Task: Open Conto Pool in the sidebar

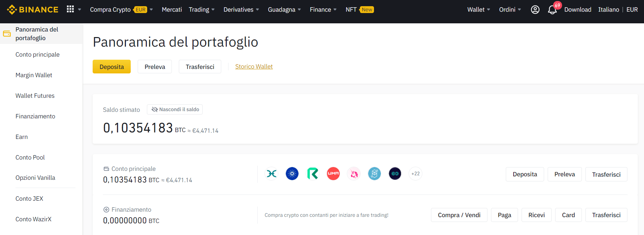Action: click(30, 157)
